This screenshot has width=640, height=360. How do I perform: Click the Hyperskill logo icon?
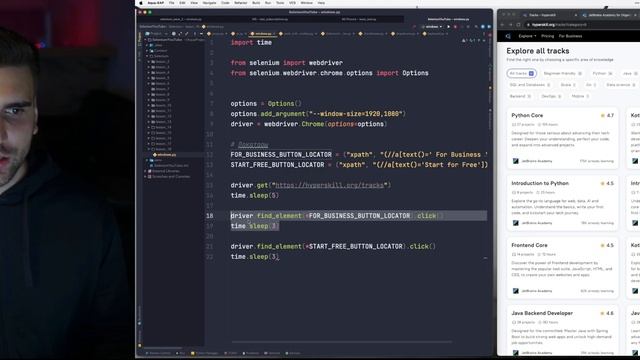click(x=508, y=36)
